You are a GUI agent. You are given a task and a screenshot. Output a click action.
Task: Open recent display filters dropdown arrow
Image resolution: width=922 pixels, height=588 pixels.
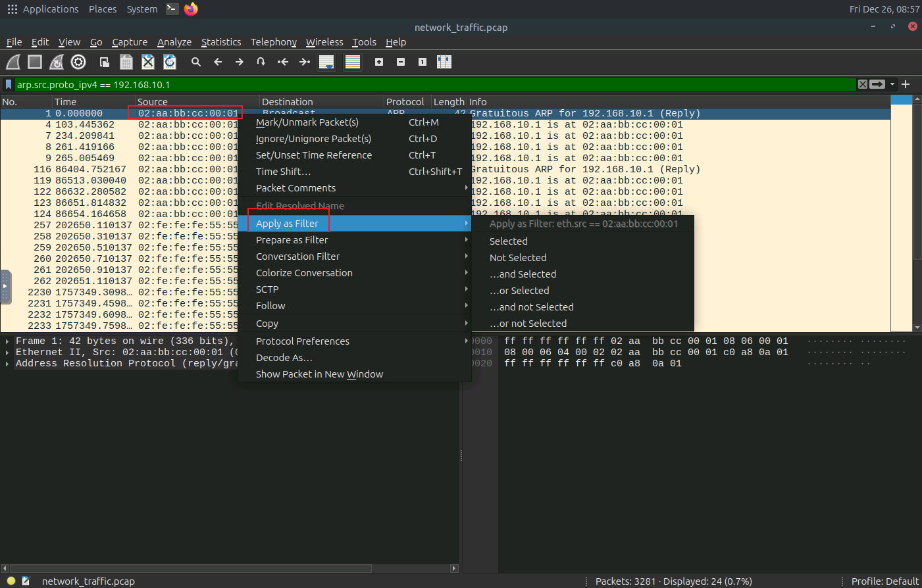click(892, 84)
